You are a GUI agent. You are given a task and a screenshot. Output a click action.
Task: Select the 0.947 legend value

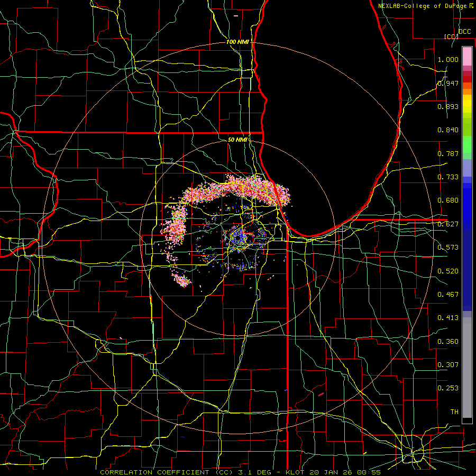pos(448,83)
